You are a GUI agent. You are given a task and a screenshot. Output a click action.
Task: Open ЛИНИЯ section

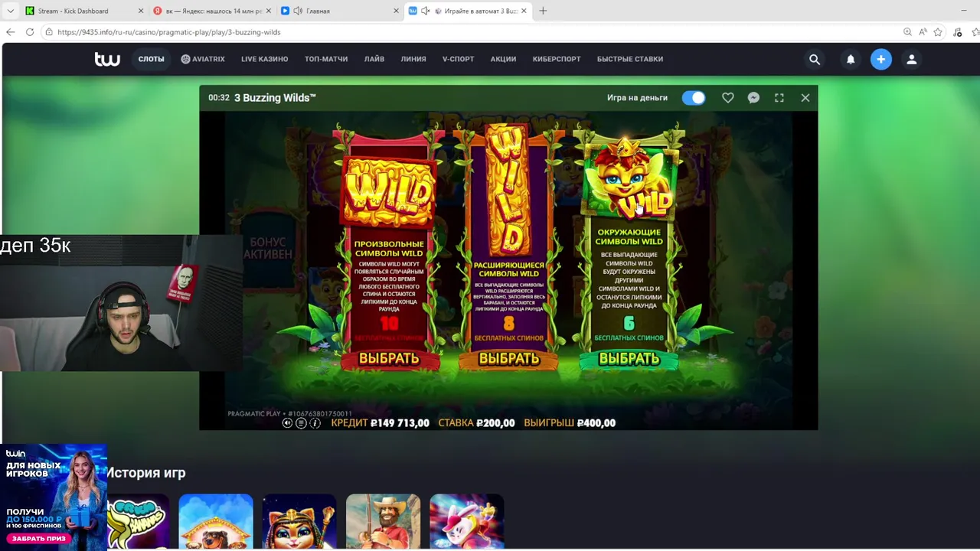click(x=413, y=59)
